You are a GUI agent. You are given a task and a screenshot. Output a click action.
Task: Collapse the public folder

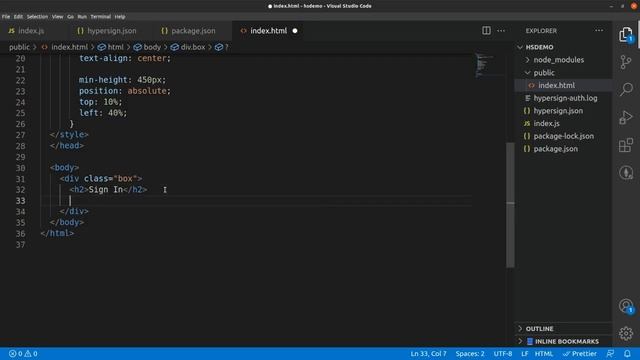point(563,73)
